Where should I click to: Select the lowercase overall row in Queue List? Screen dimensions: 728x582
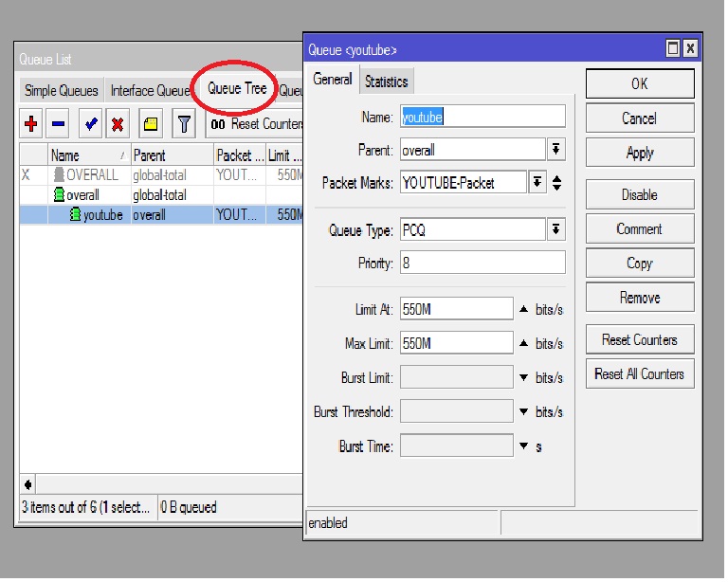pyautogui.click(x=161, y=195)
